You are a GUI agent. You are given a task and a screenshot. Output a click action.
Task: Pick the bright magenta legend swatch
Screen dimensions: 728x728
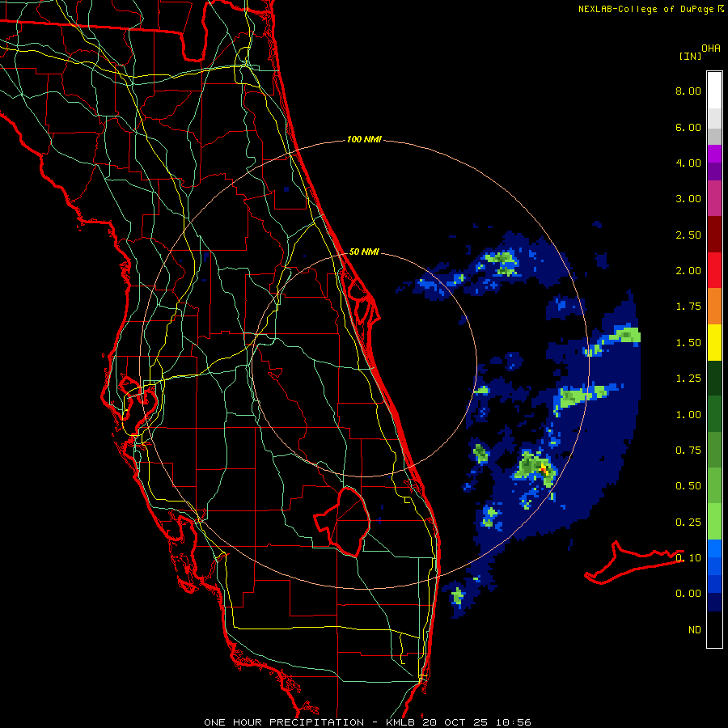pyautogui.click(x=714, y=154)
